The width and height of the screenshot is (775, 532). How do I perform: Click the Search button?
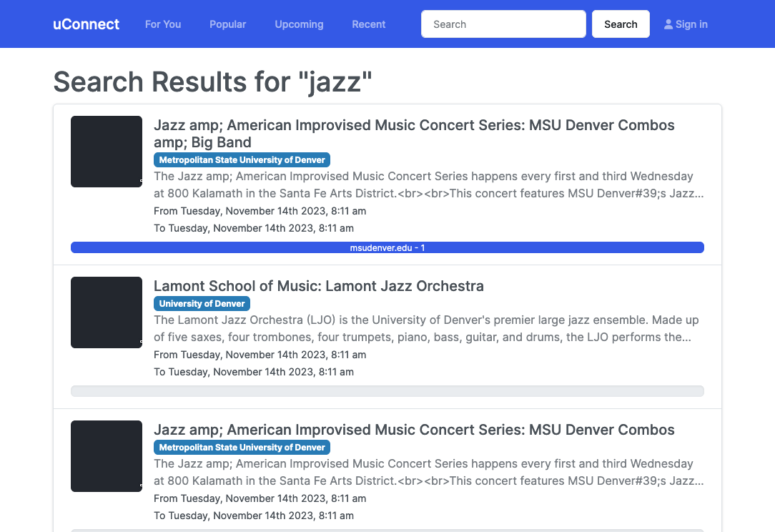621,24
